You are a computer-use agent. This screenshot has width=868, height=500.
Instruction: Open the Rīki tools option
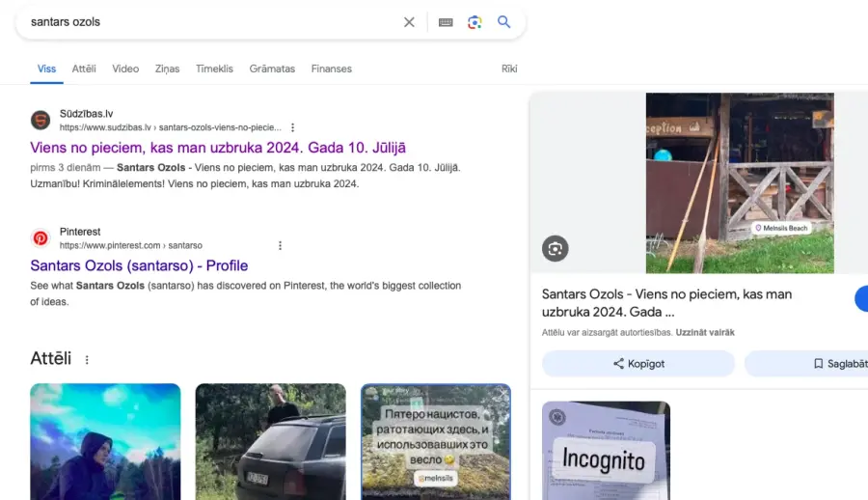509,69
